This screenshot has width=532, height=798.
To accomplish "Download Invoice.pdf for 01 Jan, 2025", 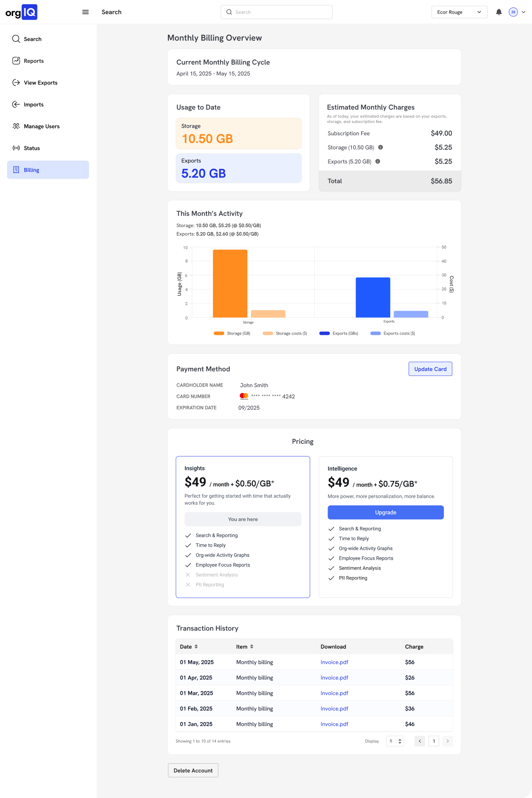I will click(x=334, y=724).
